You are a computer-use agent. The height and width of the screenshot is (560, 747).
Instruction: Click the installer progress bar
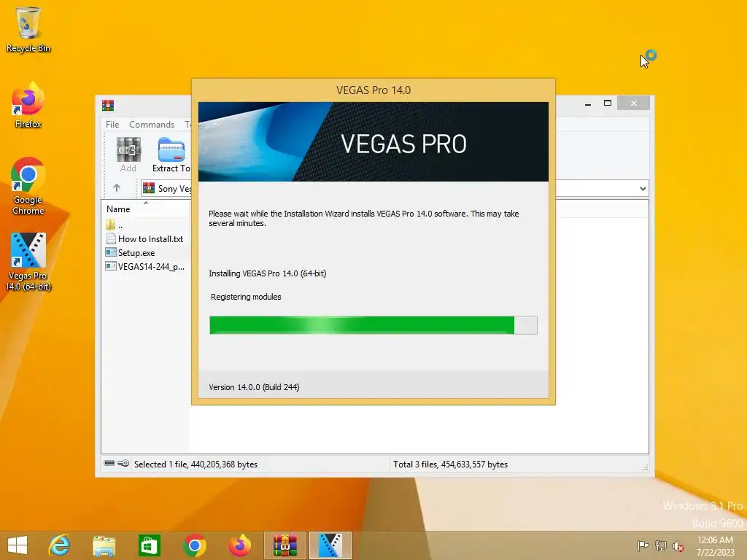[373, 325]
